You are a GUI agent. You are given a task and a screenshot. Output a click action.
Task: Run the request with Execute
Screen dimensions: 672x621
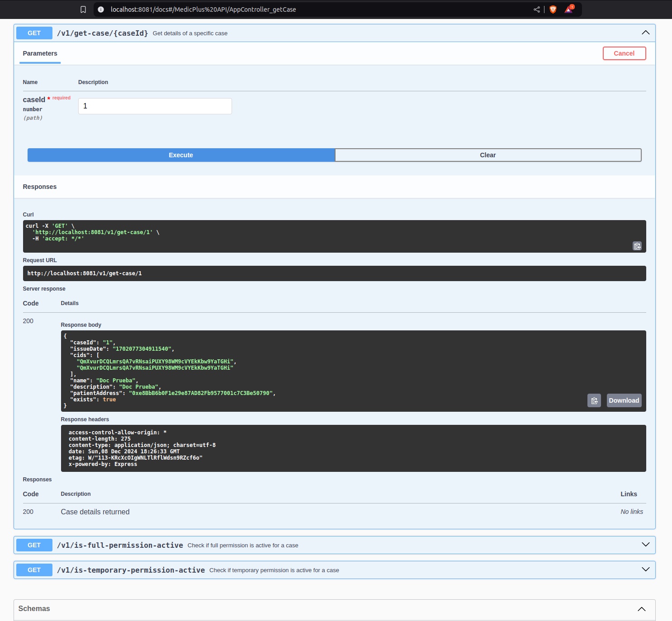click(181, 155)
